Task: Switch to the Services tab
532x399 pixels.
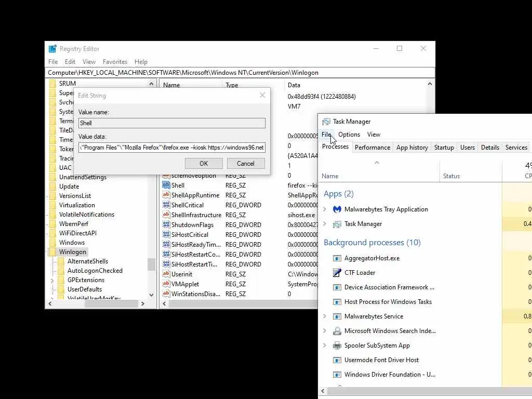Action: pos(516,147)
